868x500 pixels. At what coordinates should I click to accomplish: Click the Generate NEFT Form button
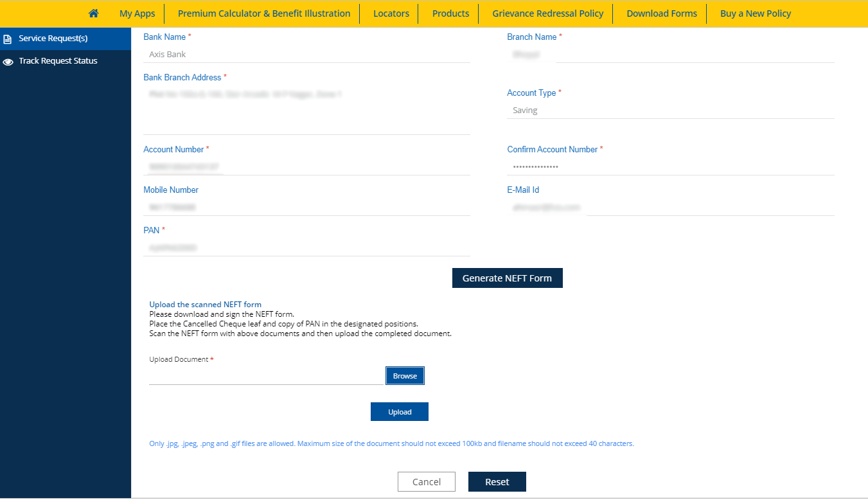(x=507, y=278)
